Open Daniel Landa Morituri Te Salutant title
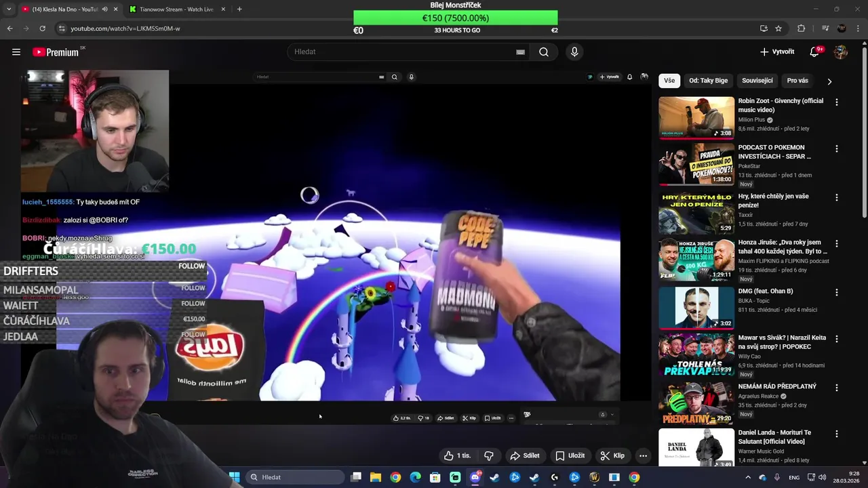Screen dimensions: 868x488 click(774, 437)
